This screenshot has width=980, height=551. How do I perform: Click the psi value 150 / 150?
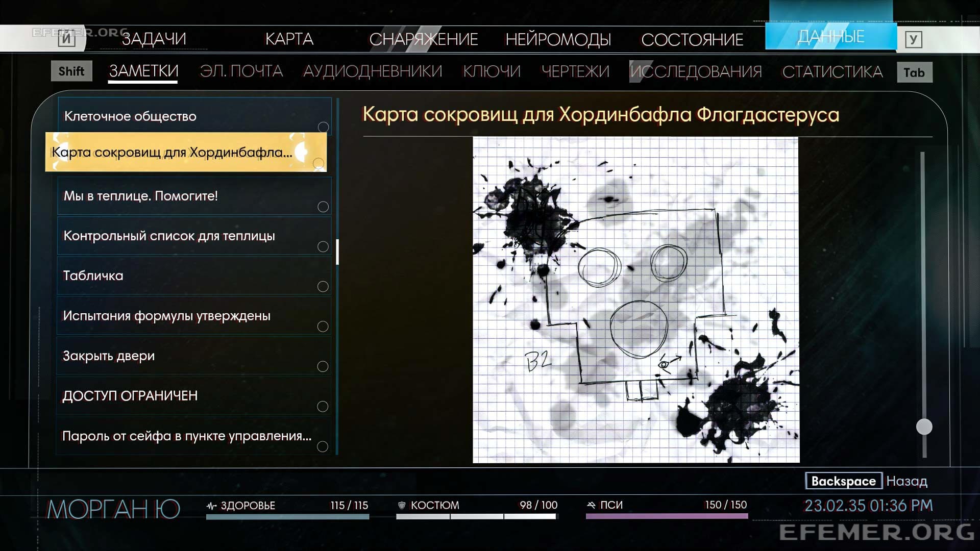[x=726, y=505]
